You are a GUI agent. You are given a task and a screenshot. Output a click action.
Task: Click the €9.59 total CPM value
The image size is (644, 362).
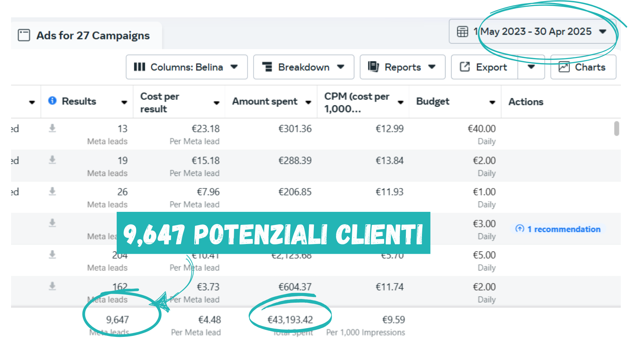tap(393, 320)
